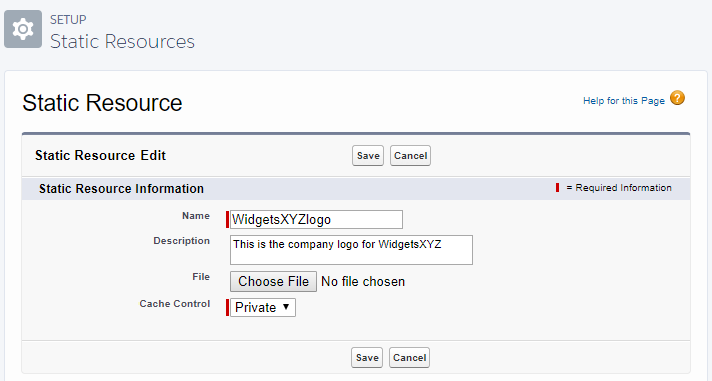Click the top Cancel button
This screenshot has width=712, height=381.
410,156
